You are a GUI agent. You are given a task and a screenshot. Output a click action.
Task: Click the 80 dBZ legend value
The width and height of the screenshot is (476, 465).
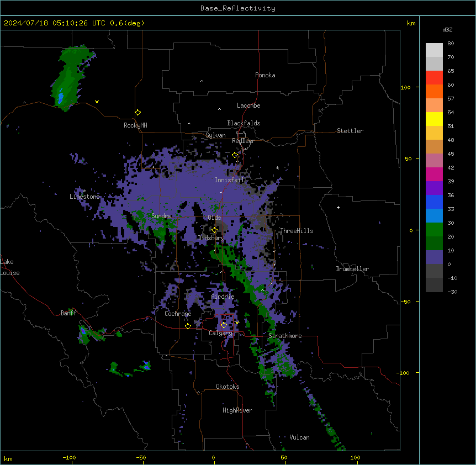(x=451, y=44)
